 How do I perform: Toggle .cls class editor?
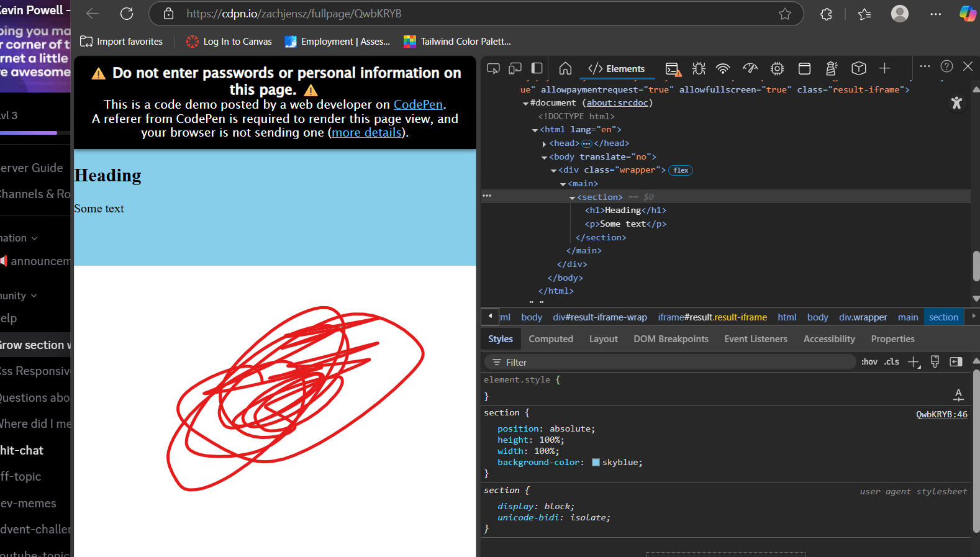click(892, 362)
